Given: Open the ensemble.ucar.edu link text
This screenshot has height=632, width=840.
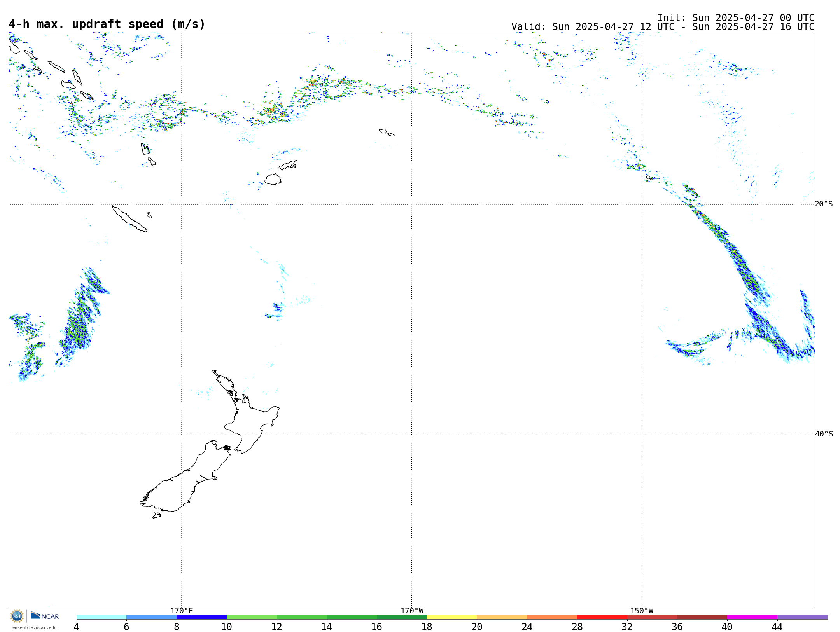Looking at the screenshot, I should tap(34, 627).
